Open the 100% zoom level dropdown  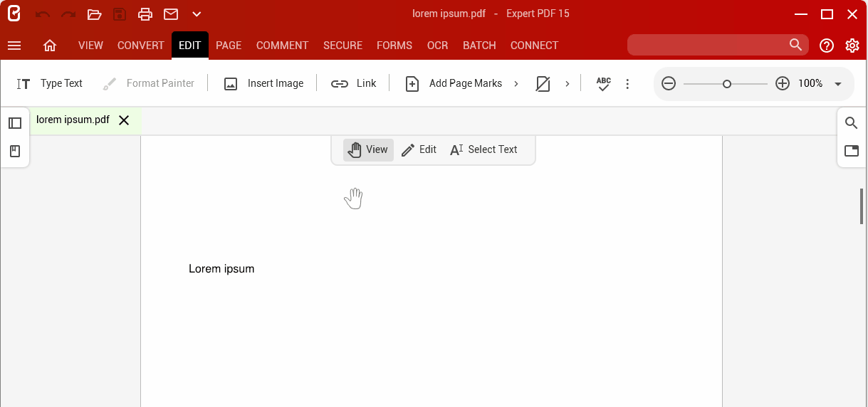(838, 84)
